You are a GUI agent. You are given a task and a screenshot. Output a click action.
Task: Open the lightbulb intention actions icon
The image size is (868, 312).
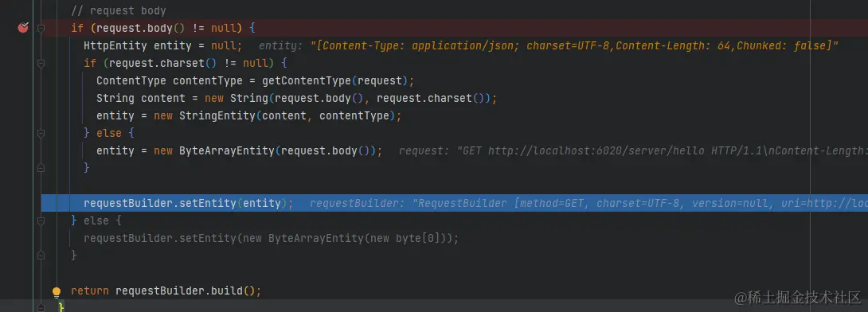[57, 291]
